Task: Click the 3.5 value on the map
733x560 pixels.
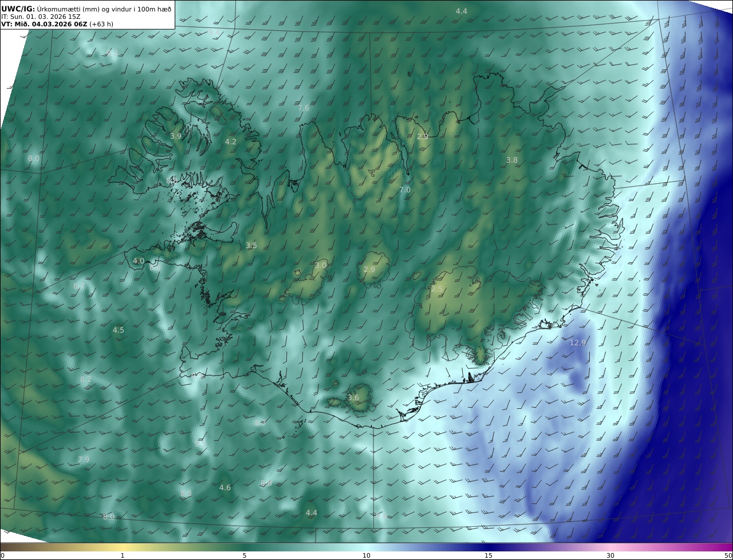Action: [x=251, y=245]
